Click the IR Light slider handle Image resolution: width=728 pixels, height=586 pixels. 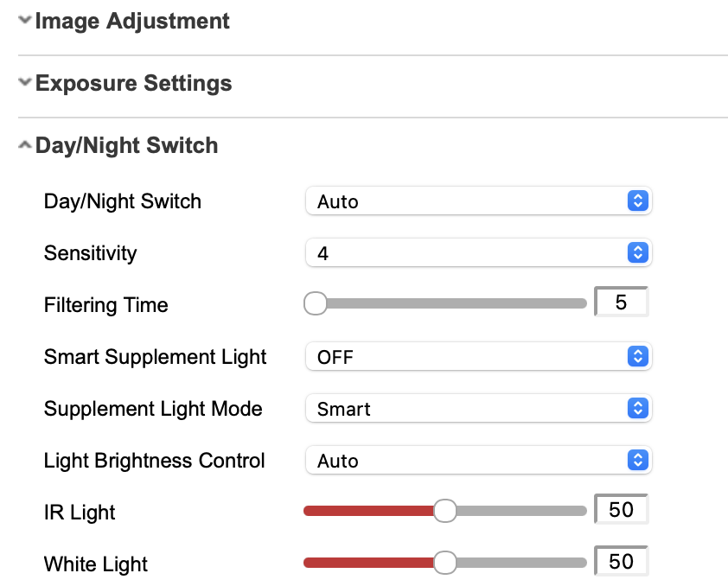pyautogui.click(x=445, y=511)
